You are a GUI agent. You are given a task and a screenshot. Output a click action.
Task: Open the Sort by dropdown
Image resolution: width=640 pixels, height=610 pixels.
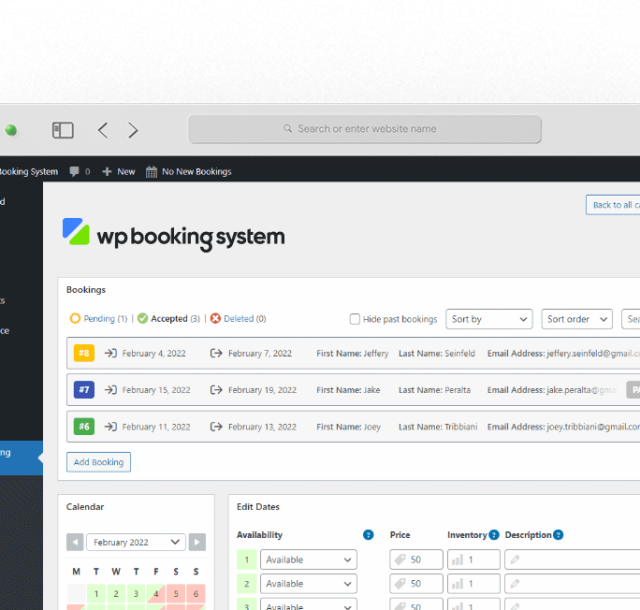click(x=489, y=319)
